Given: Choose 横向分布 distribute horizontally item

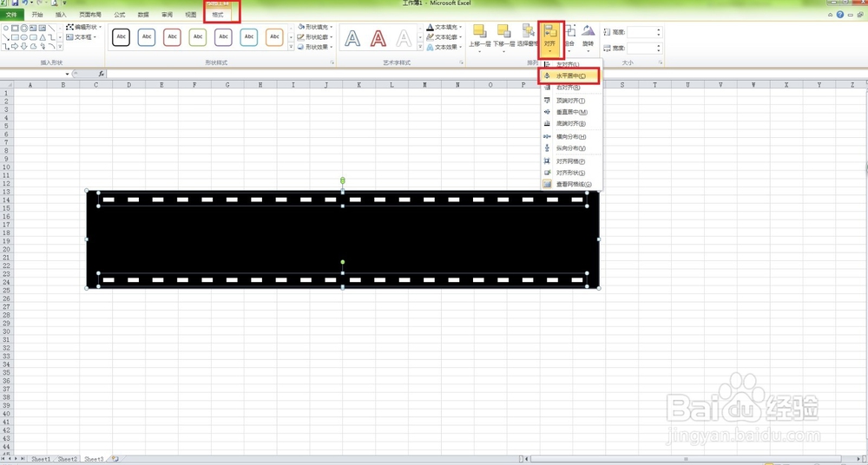Looking at the screenshot, I should coord(571,136).
